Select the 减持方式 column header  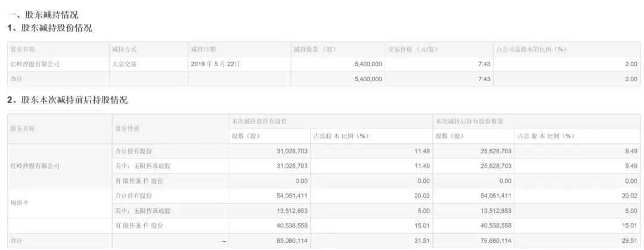(x=124, y=50)
